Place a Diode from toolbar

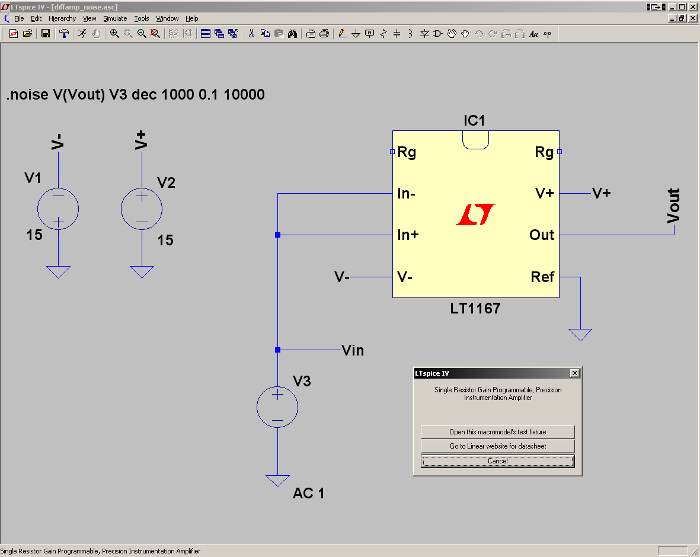[x=424, y=34]
